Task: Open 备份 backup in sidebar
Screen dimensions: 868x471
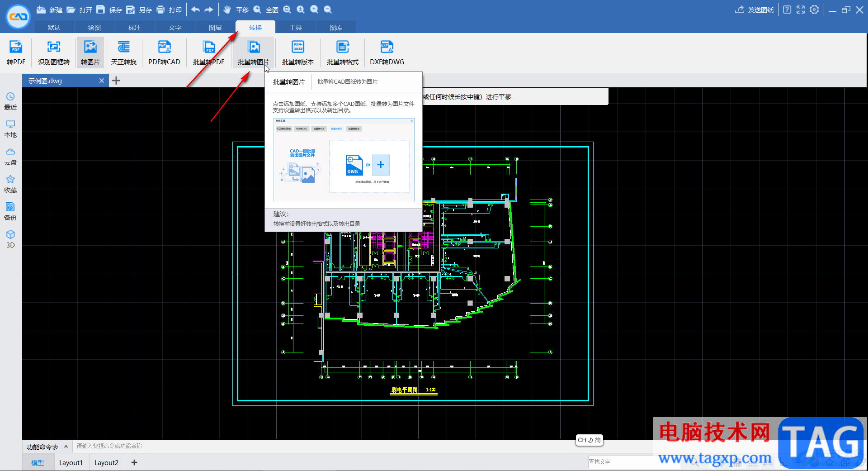Action: tap(10, 212)
